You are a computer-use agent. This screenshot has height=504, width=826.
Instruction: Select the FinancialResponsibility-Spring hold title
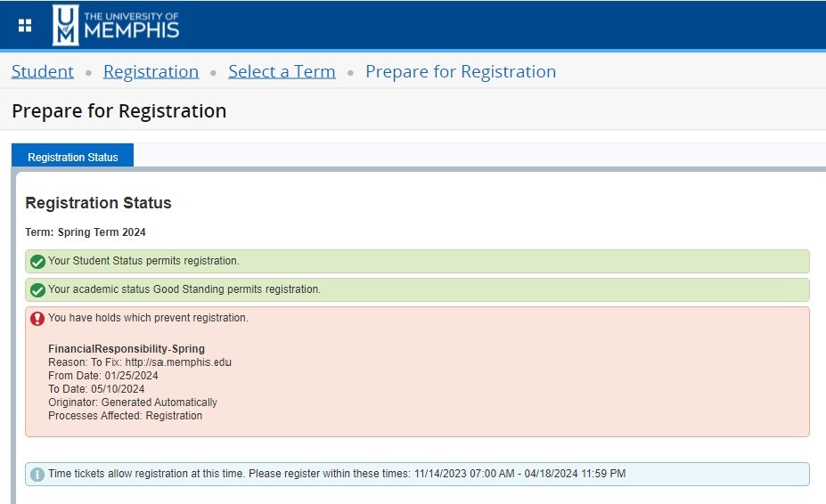pyautogui.click(x=127, y=349)
